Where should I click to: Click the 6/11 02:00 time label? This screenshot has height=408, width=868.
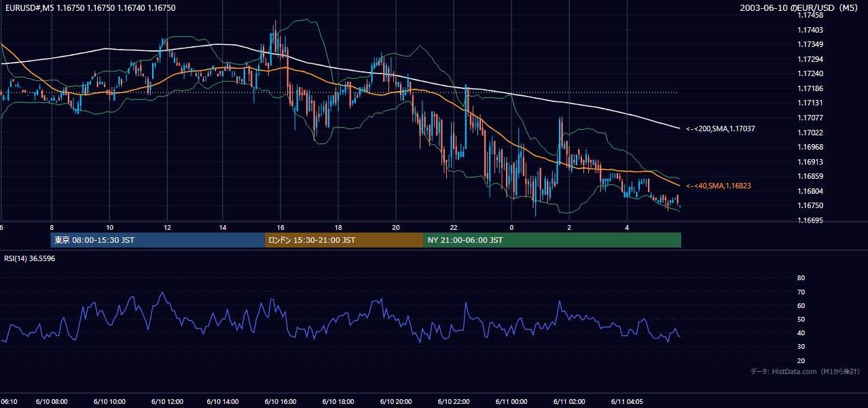[569, 401]
